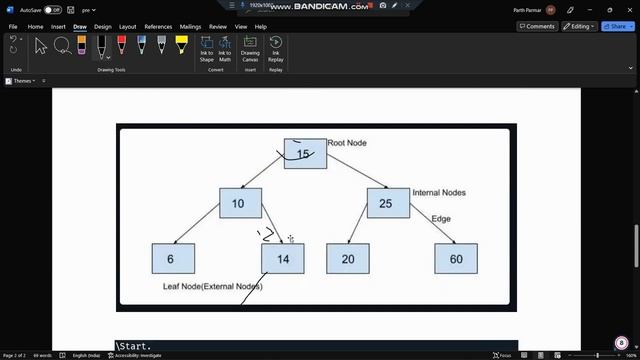This screenshot has width=640, height=360.
Task: Save the document with the Save icon
Action: point(71,10)
